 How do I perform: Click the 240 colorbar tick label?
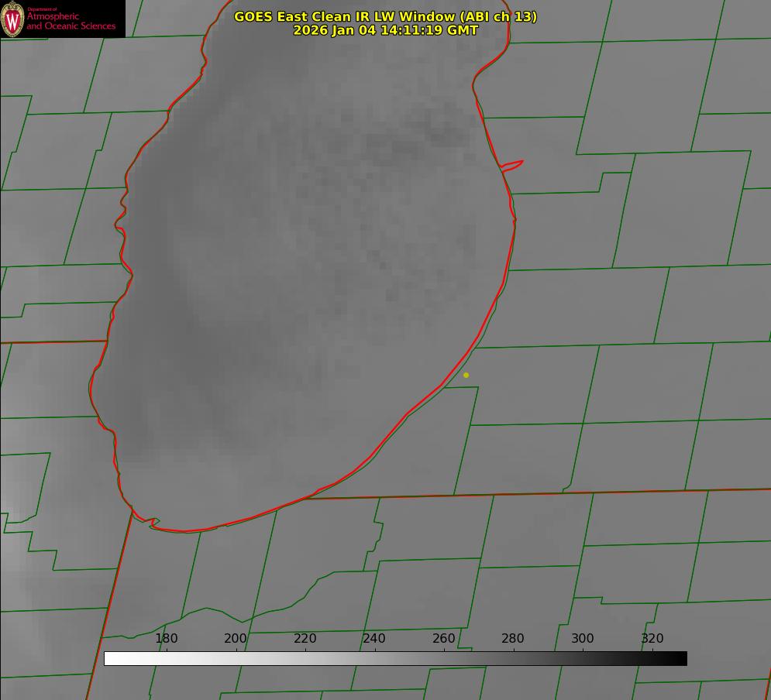point(374,639)
